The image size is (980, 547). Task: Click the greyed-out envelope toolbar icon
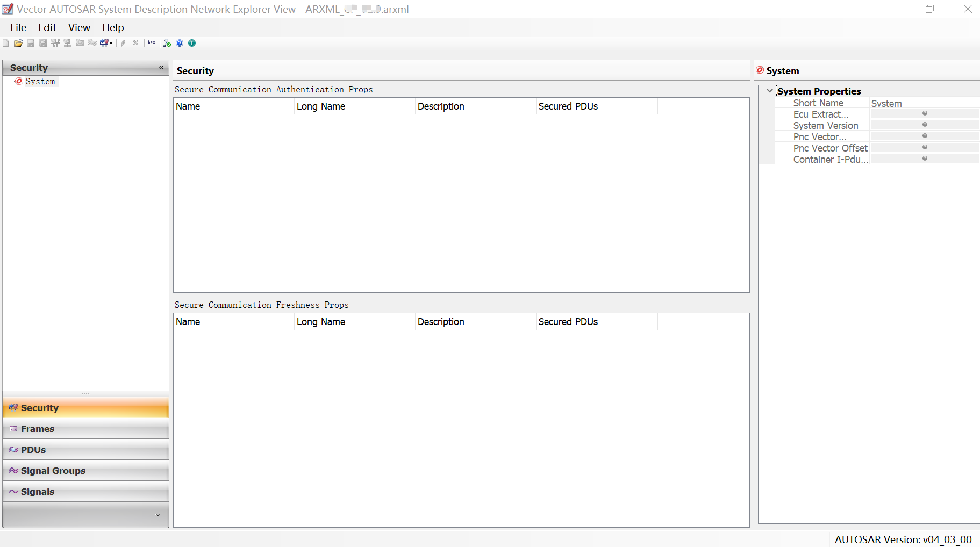click(x=80, y=43)
